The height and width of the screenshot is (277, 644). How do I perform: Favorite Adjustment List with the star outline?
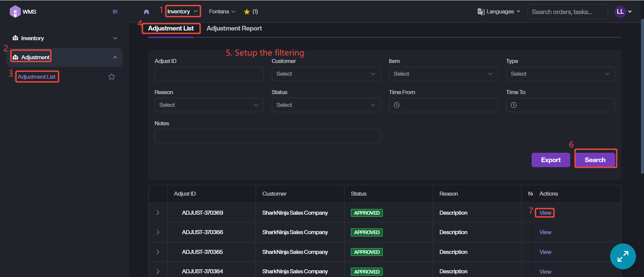(112, 77)
